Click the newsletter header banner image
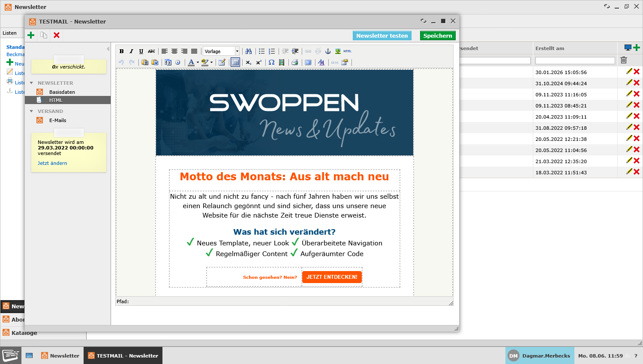 (285, 113)
